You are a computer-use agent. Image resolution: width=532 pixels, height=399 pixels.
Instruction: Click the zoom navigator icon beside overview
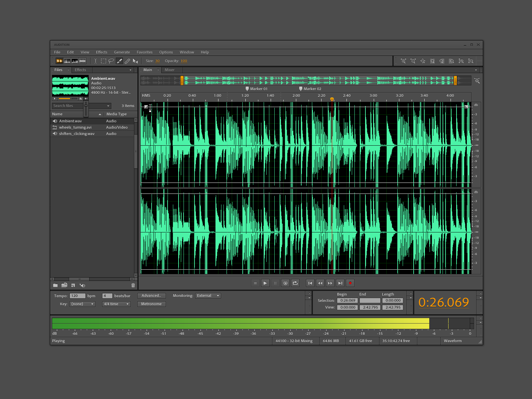477,80
